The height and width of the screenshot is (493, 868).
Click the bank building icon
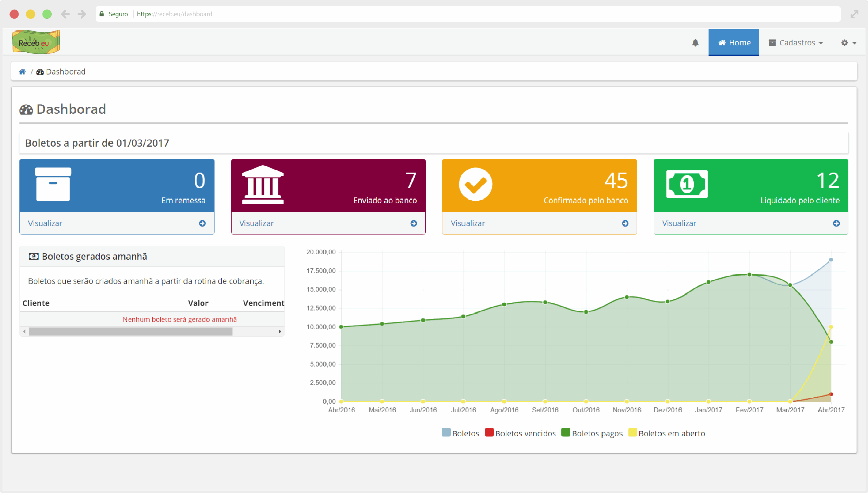262,184
